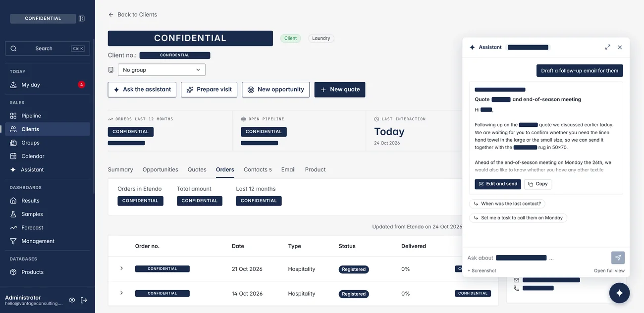Click the Date column header
The height and width of the screenshot is (313, 644).
click(238, 246)
